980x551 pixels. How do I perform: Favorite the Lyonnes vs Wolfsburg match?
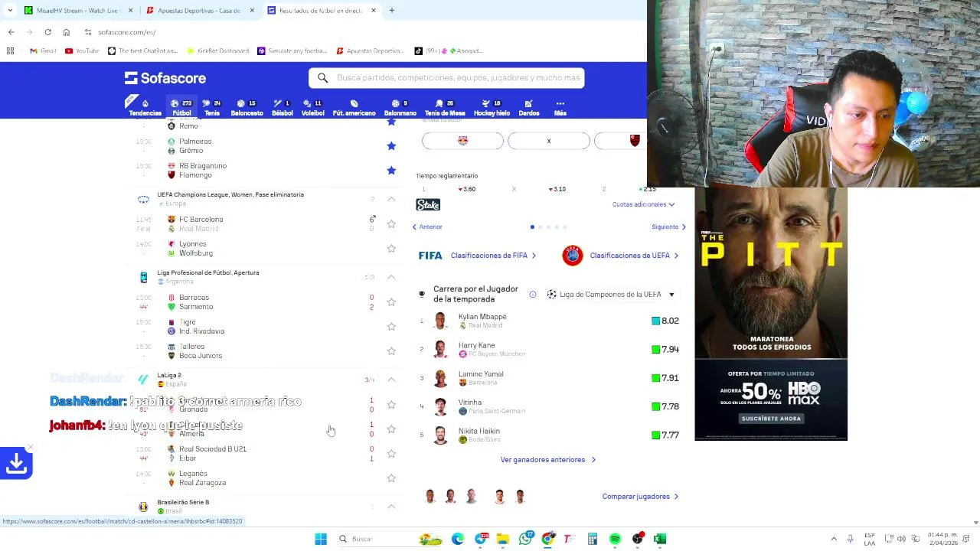(391, 248)
